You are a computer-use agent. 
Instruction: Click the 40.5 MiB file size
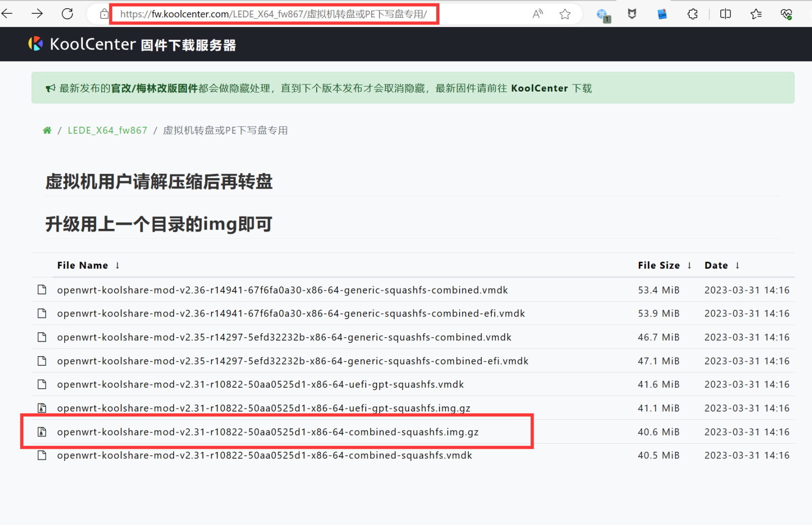(659, 455)
